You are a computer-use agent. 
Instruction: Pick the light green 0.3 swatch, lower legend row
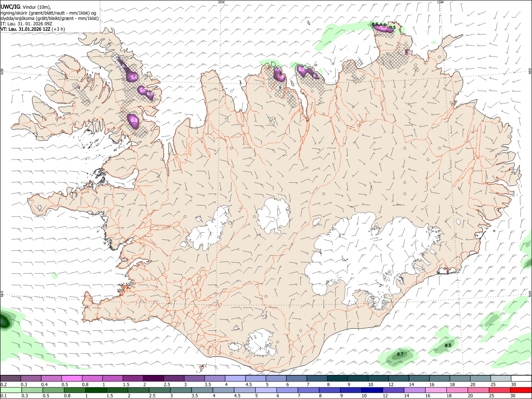click(32, 390)
